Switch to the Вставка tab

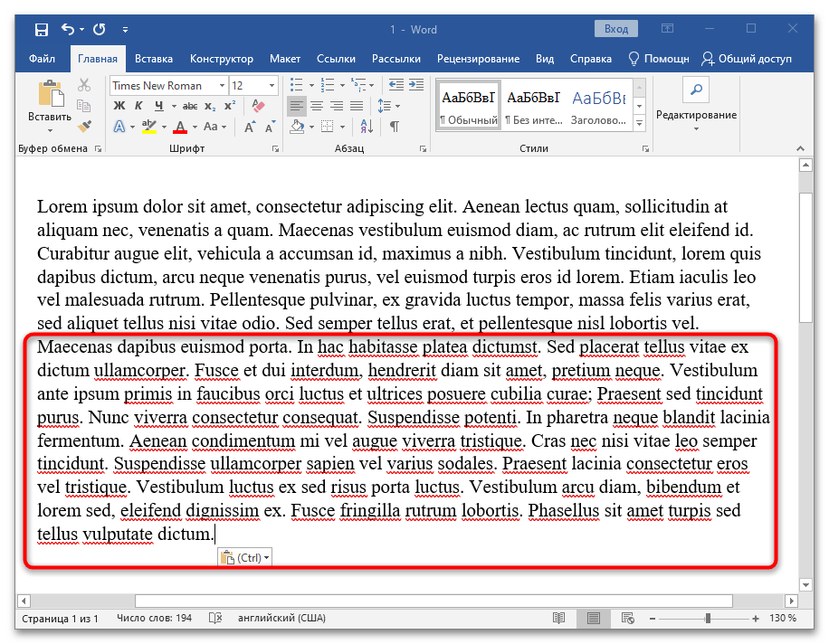(154, 59)
